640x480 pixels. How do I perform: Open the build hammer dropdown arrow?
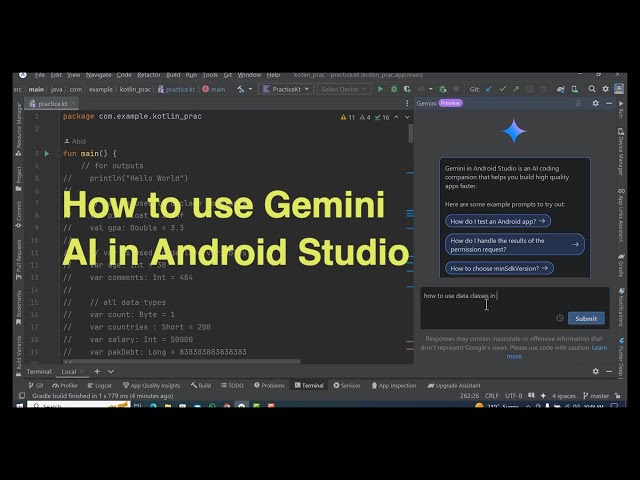point(250,89)
